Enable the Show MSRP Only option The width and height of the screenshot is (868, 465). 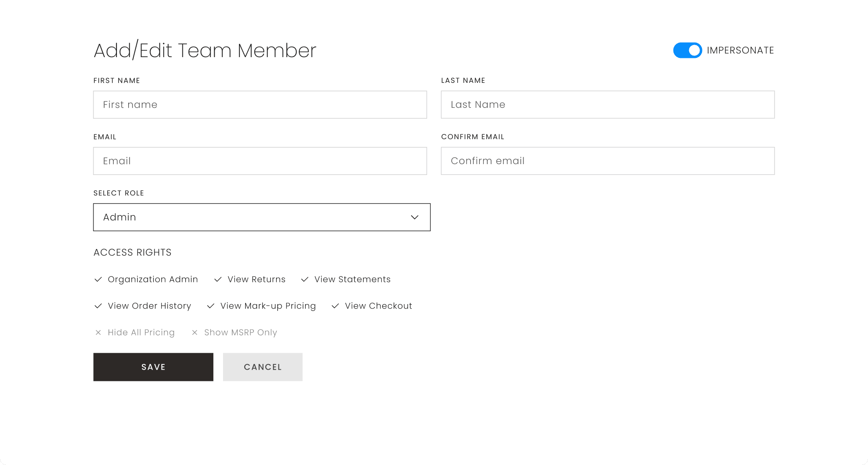pos(240,332)
